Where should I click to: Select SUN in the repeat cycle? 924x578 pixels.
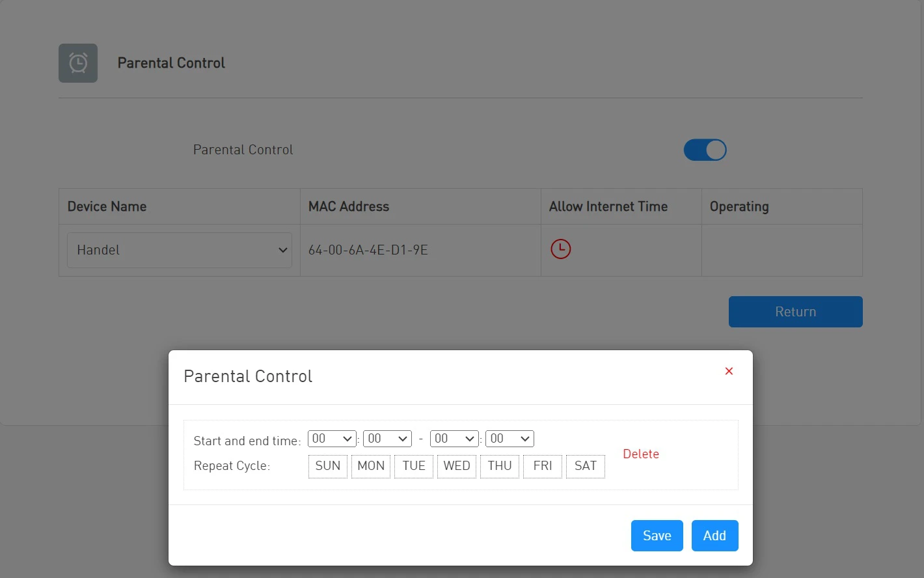328,466
